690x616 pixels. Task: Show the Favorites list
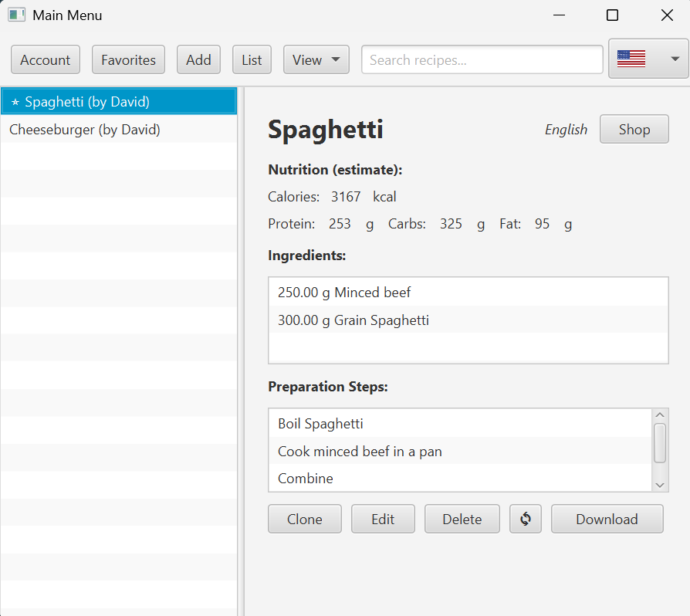pyautogui.click(x=128, y=59)
